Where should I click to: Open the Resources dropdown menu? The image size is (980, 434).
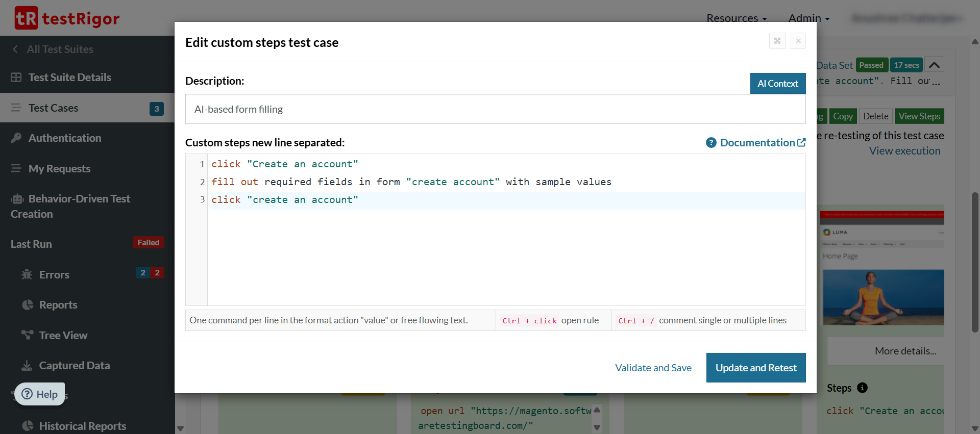pyautogui.click(x=736, y=18)
